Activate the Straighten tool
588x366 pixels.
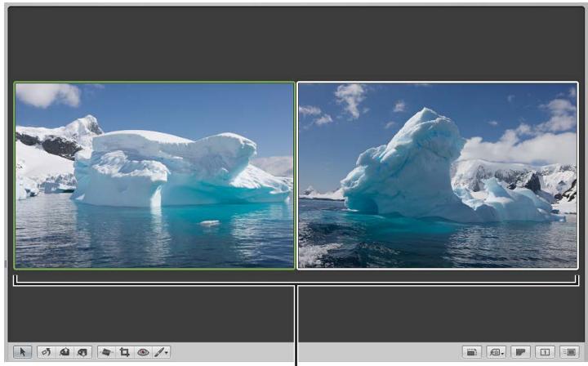(x=106, y=352)
